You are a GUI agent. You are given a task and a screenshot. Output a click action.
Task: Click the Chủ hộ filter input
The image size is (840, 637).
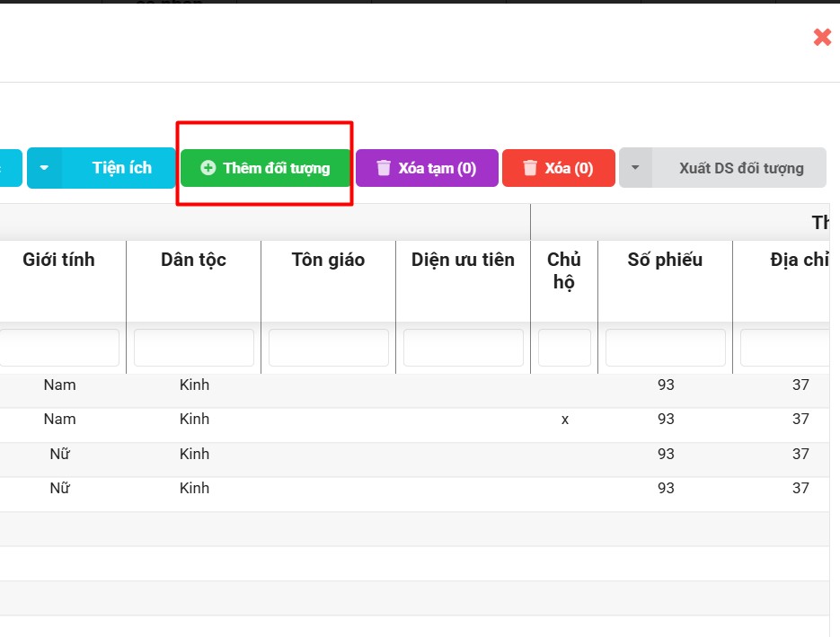pos(564,348)
